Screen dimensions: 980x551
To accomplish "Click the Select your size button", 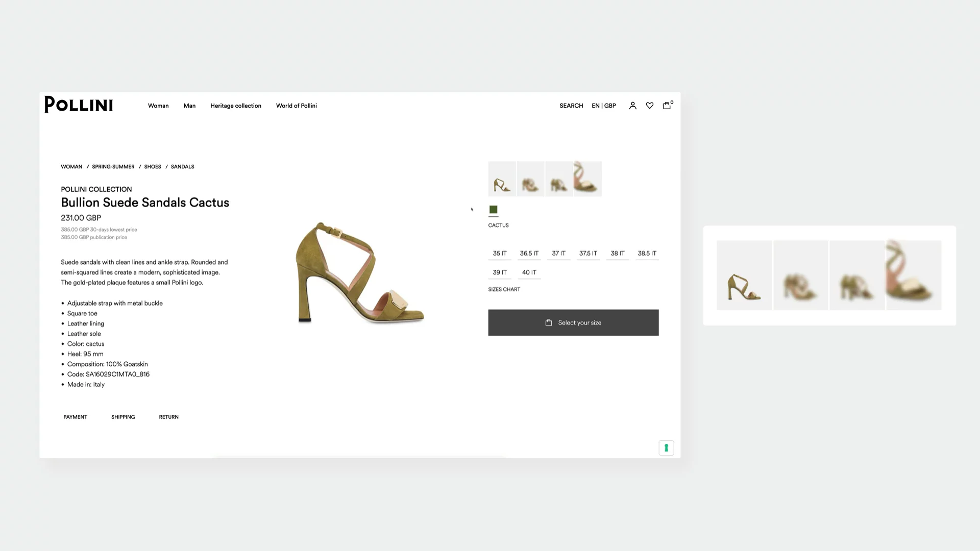I will point(573,322).
